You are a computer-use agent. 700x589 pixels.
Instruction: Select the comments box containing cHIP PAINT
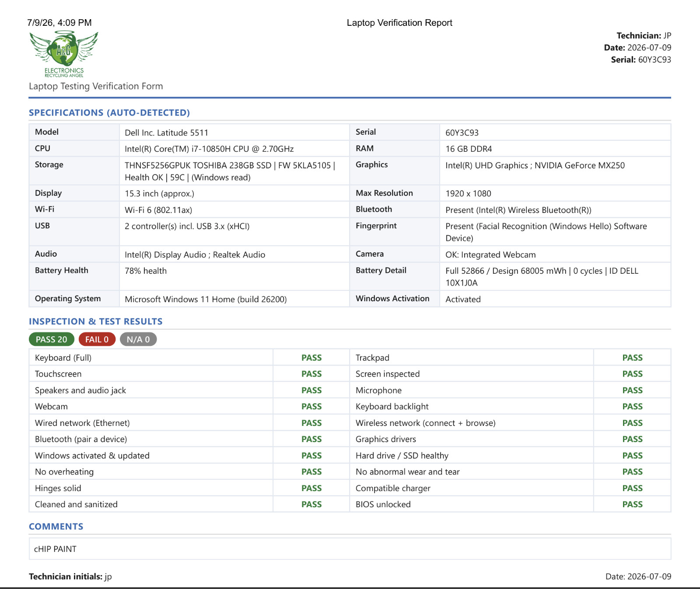pos(350,549)
